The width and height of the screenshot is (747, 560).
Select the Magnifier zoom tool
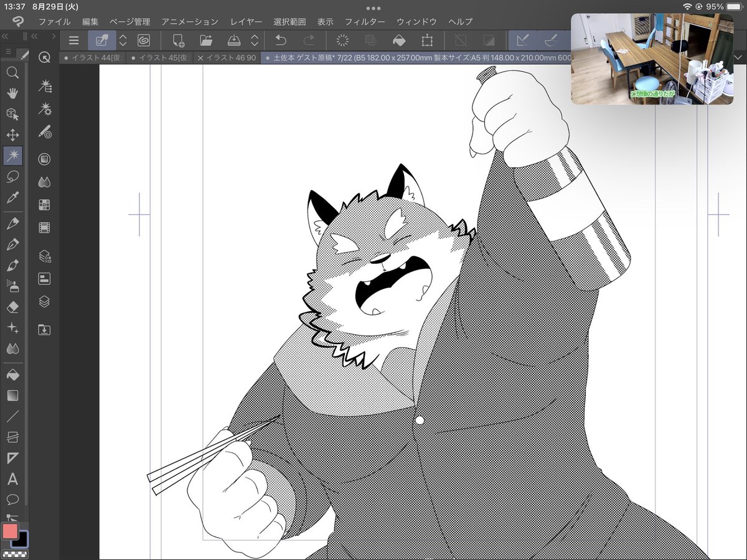[12, 73]
